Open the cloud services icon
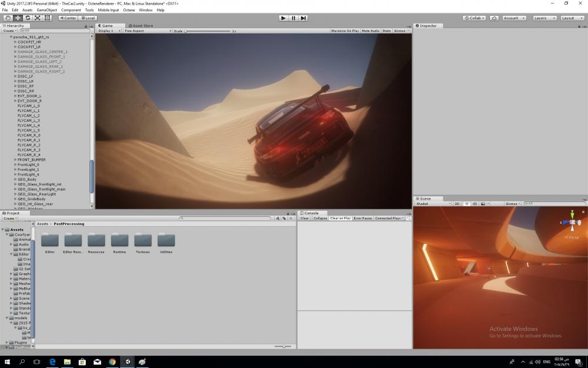 (x=495, y=18)
